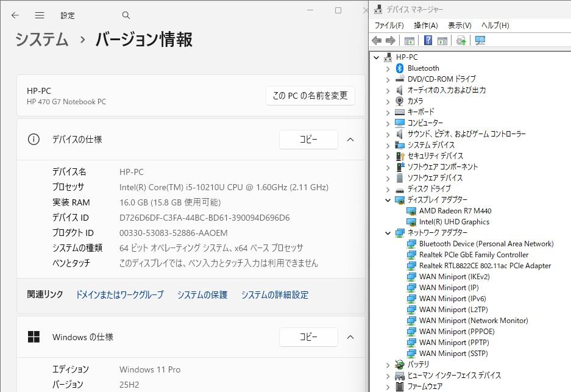The width and height of the screenshot is (571, 392).
Task: Open the 表示(V) menu
Action: point(459,26)
